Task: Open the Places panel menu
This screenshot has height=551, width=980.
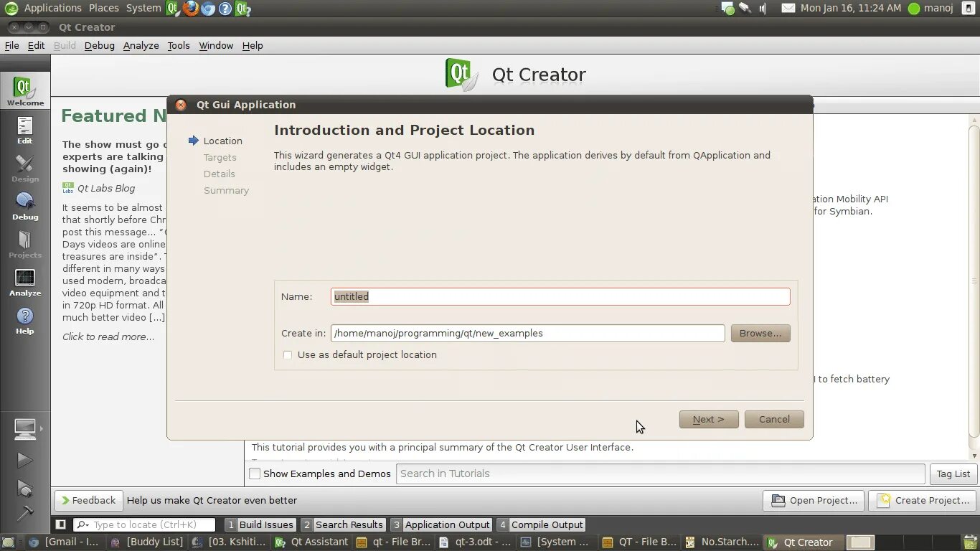Action: [104, 8]
